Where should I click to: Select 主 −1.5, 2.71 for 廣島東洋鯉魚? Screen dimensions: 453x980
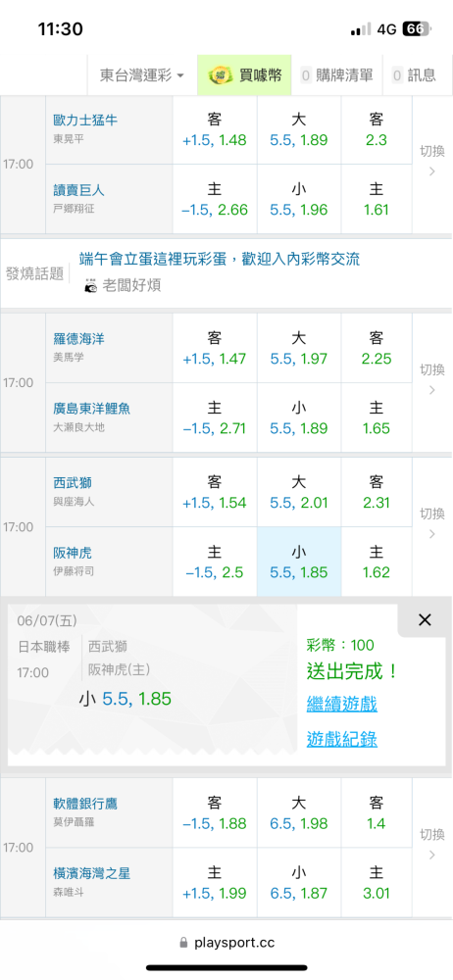coord(215,418)
